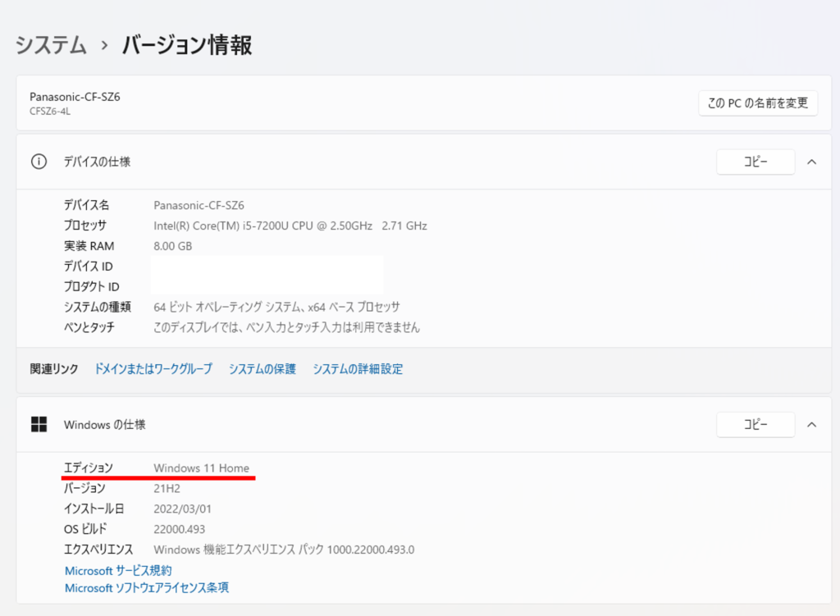This screenshot has height=616, width=840.
Task: Collapse the デバイスの仕様 section chevron
Action: click(811, 162)
